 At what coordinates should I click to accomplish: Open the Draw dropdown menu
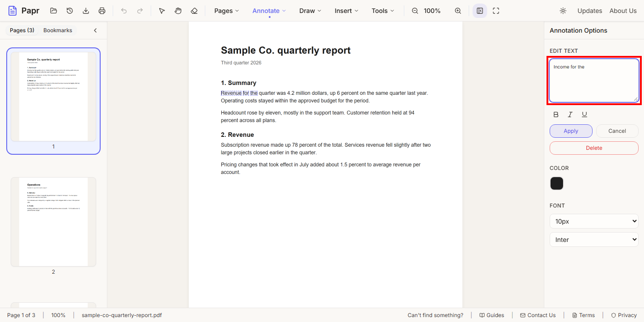pyautogui.click(x=310, y=11)
